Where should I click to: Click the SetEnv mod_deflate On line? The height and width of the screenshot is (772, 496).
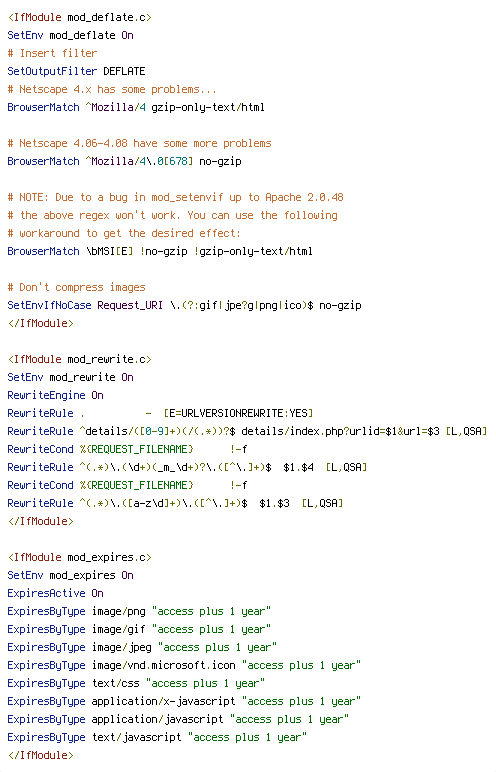[70, 35]
